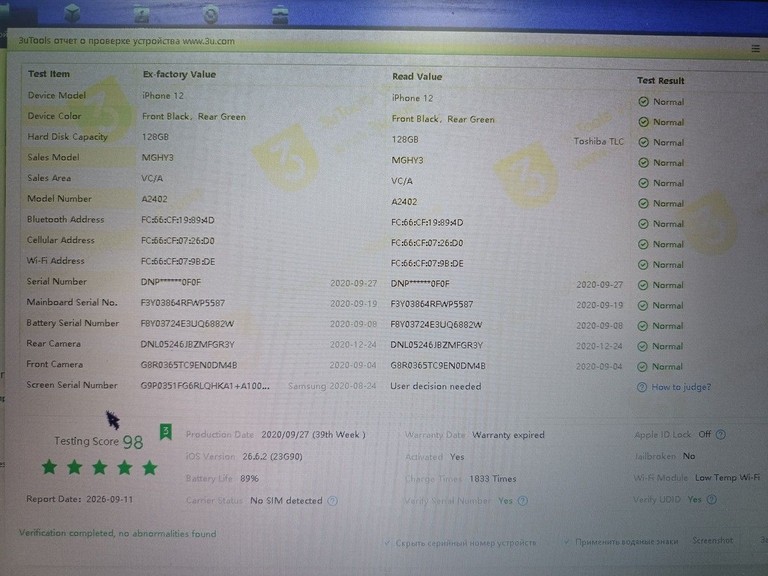Click ex-factory mainboard serial F3Y03864RFWP5587

(x=183, y=303)
